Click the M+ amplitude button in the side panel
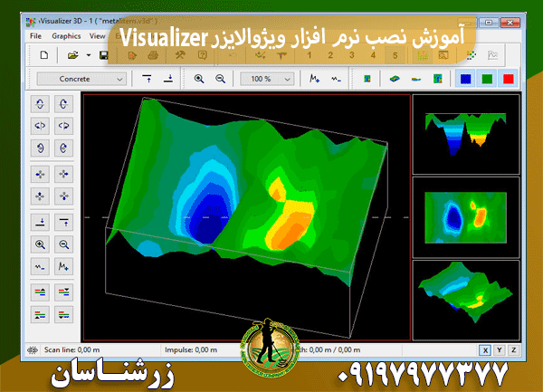The image size is (543, 392). pyautogui.click(x=63, y=267)
